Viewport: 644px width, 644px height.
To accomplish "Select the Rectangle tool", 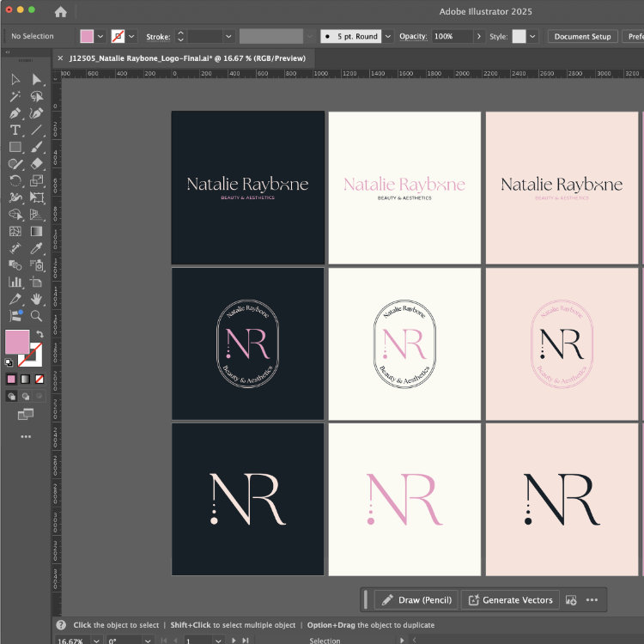I will (x=15, y=148).
